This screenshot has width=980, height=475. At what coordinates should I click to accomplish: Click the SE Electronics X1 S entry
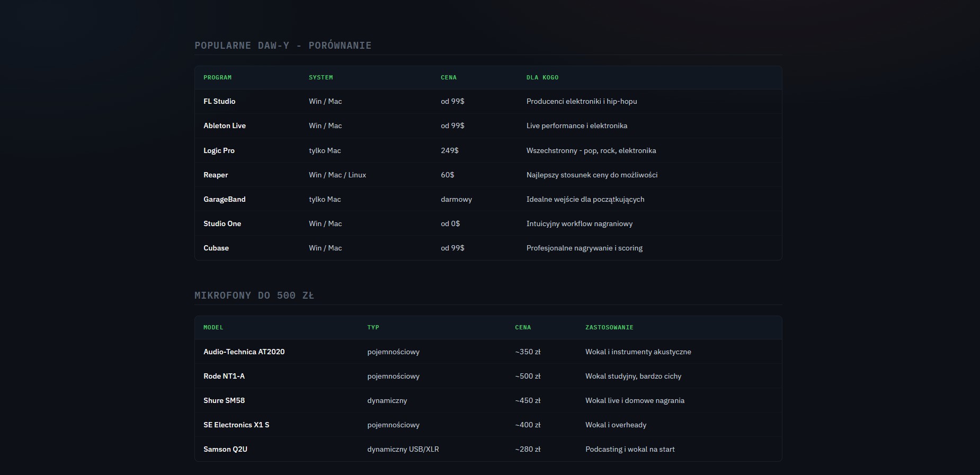point(236,425)
